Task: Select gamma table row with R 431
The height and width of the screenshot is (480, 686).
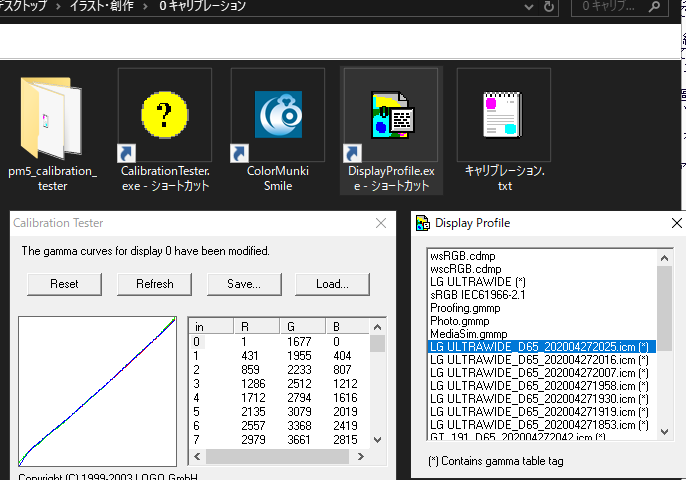Action: 279,356
